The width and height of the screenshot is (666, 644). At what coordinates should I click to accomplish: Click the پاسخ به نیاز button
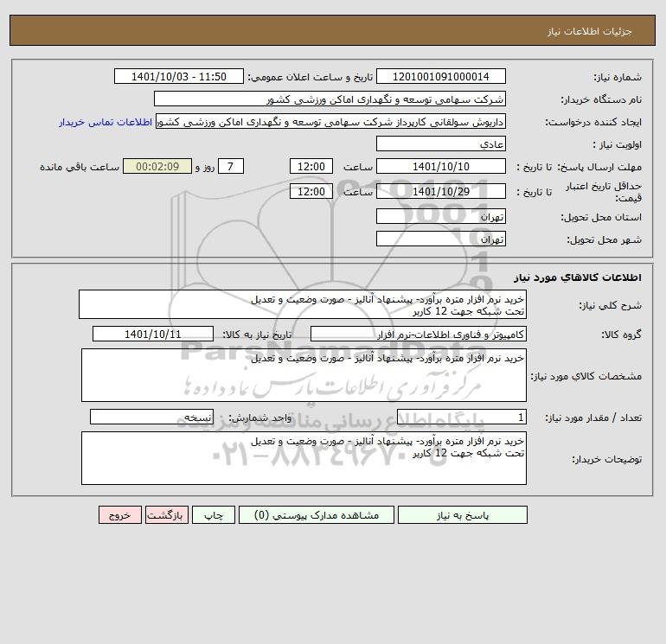pos(463,515)
